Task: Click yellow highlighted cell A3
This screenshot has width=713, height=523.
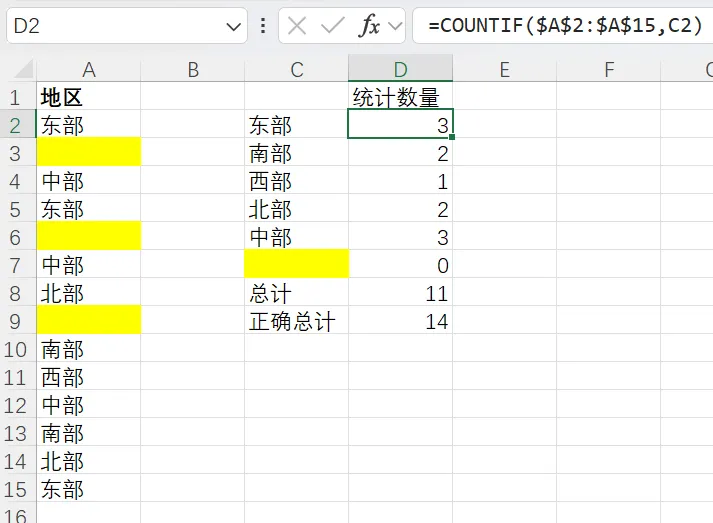Action: (89, 152)
